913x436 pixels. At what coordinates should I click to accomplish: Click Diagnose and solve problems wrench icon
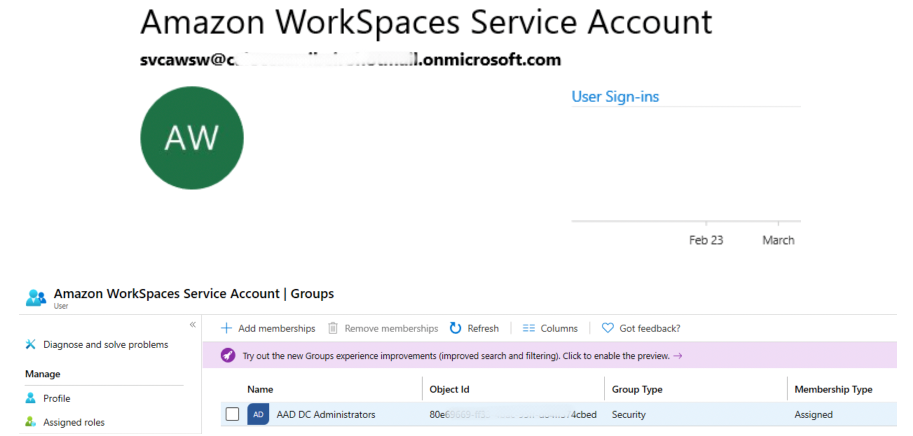(x=31, y=345)
